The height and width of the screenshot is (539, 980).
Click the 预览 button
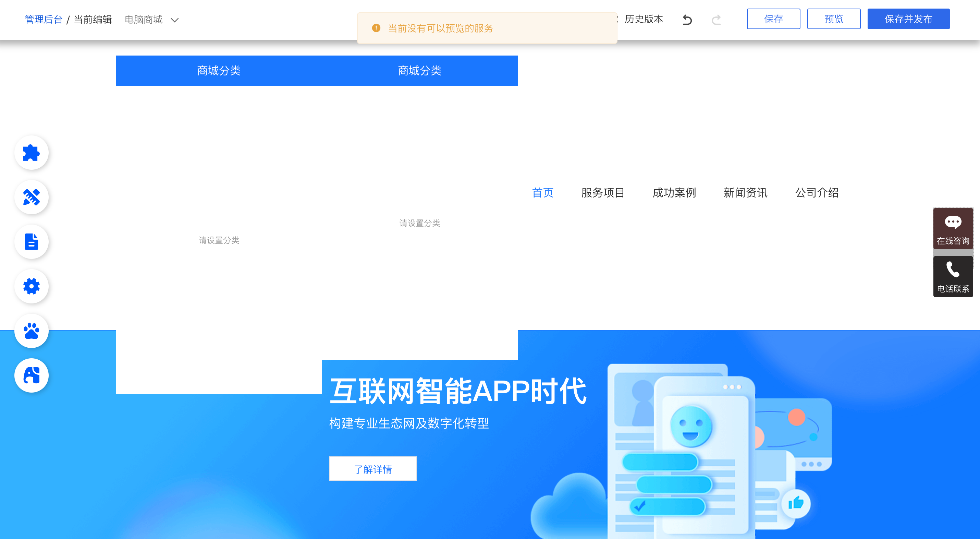point(834,19)
